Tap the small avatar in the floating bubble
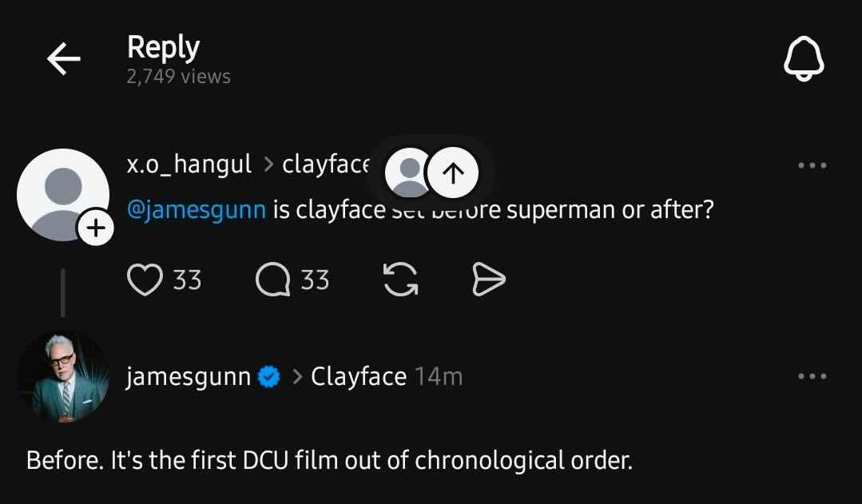Viewport: 862px width, 504px height. [x=410, y=173]
